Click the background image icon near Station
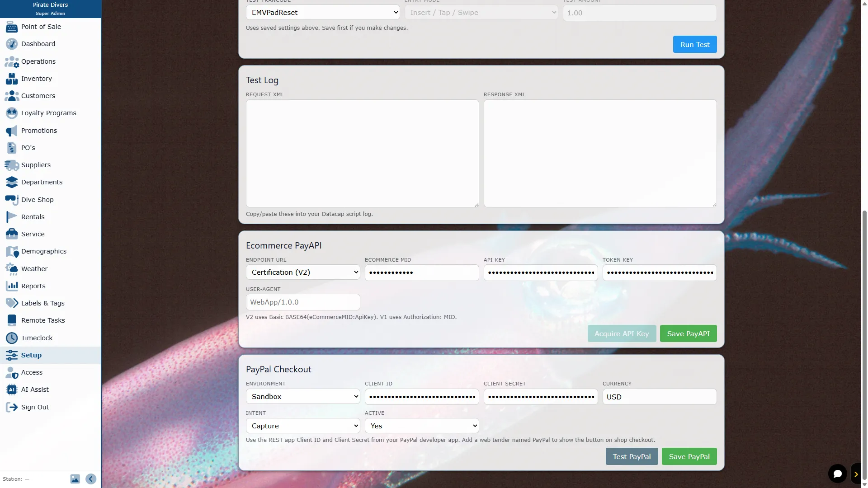 click(75, 479)
